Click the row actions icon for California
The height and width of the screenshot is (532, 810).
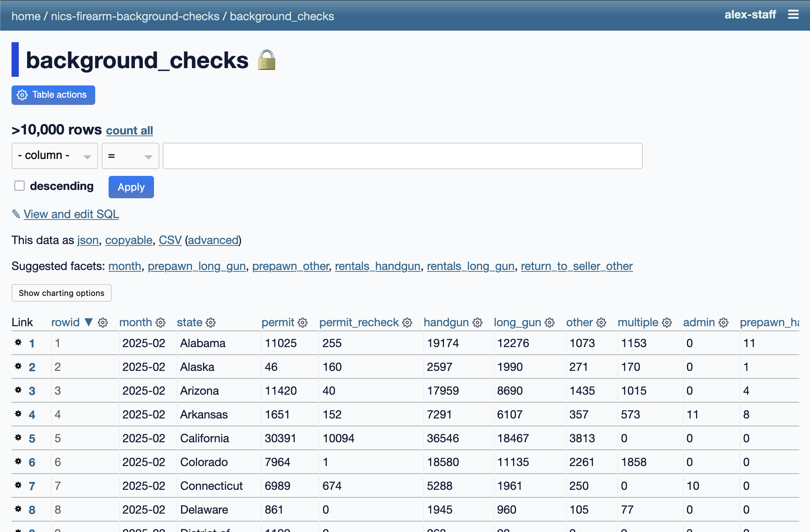tap(18, 438)
